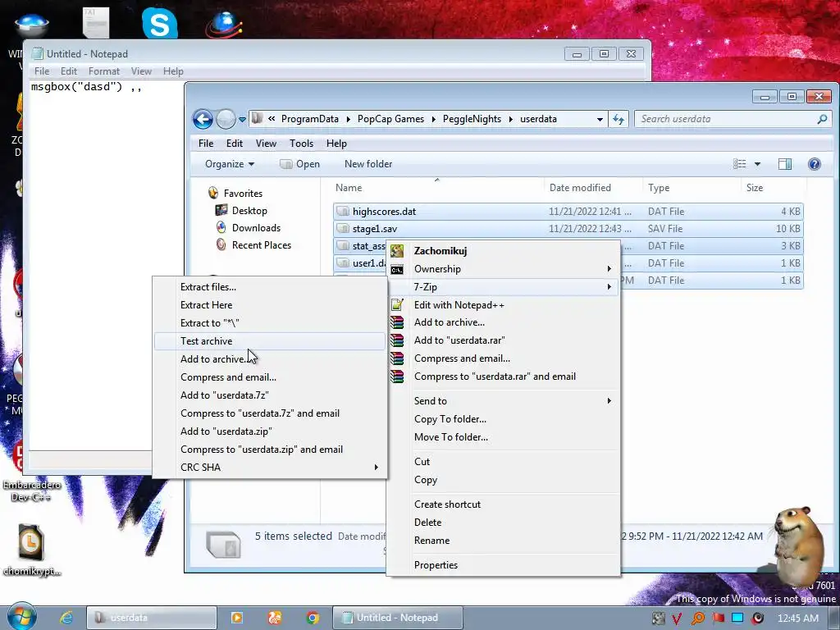Open Notepad's Format menu
Image resolution: width=840 pixels, height=630 pixels.
pyautogui.click(x=104, y=71)
